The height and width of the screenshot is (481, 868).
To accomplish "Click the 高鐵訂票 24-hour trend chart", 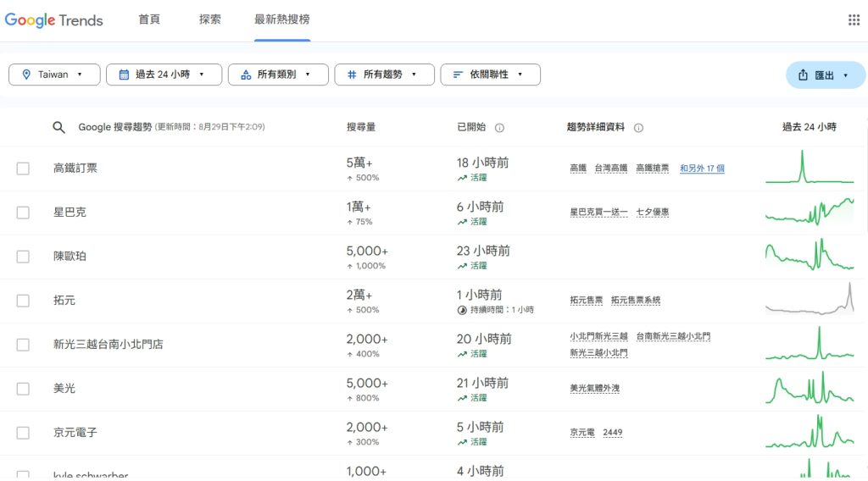I will pos(810,167).
